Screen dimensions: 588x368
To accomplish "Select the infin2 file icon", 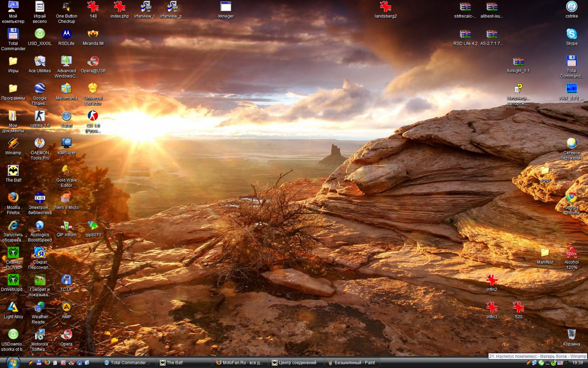I will coord(492,283).
